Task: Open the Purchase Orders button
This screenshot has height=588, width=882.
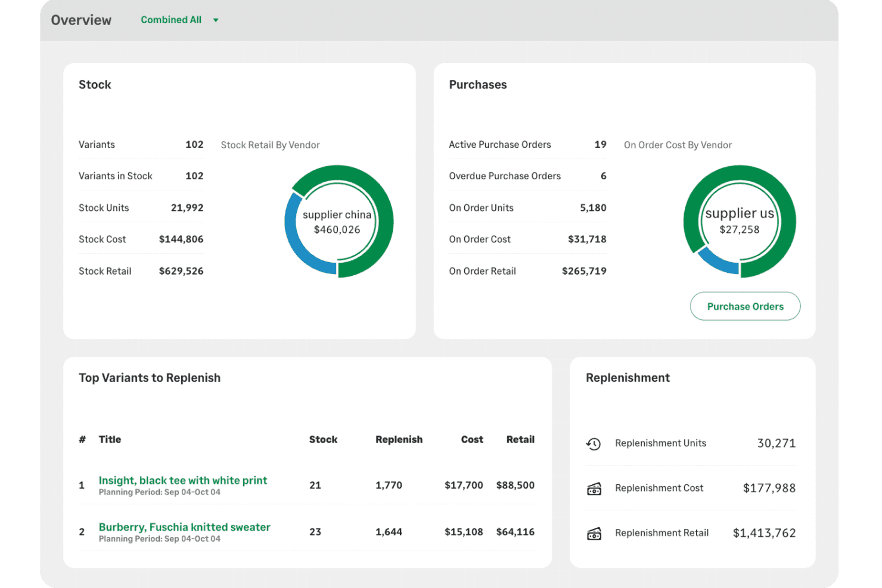Action: [745, 306]
